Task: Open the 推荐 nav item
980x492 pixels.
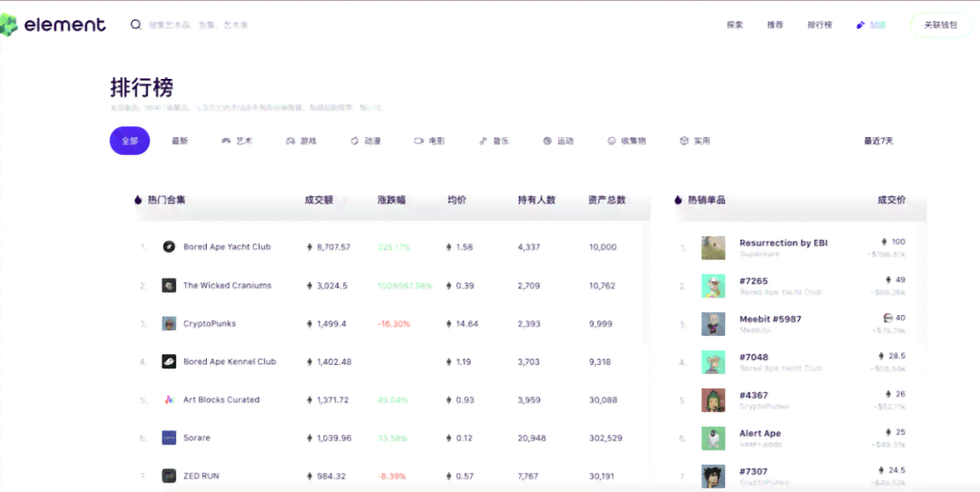Action: pos(776,25)
